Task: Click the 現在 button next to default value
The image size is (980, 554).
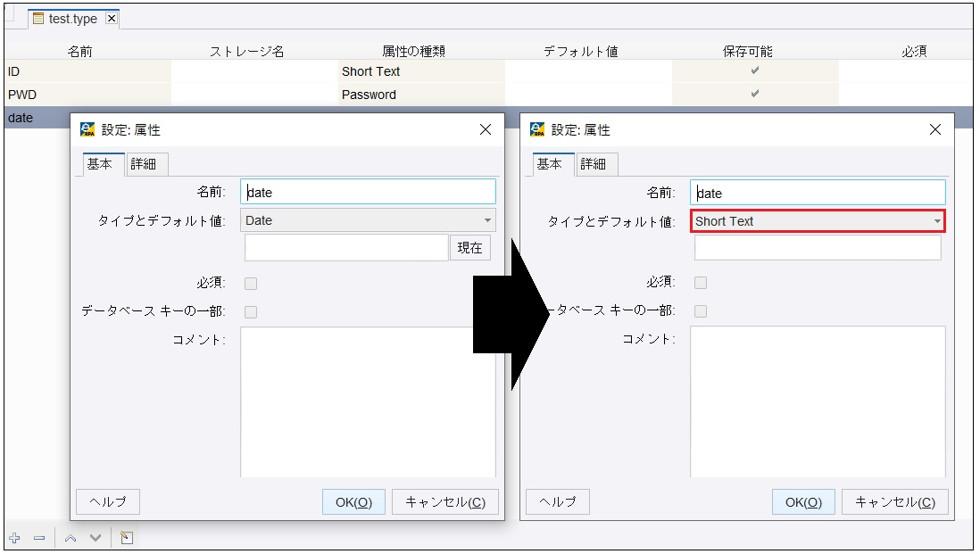Action: coord(470,247)
